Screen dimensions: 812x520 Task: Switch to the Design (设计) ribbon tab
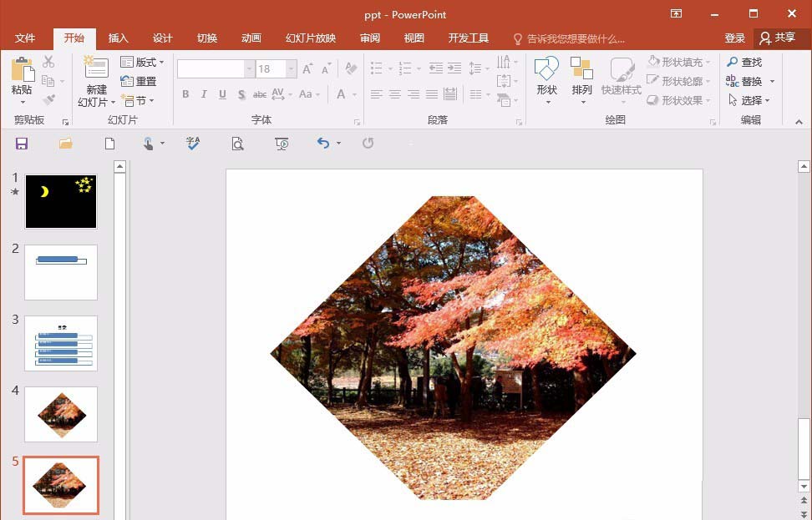click(x=162, y=38)
